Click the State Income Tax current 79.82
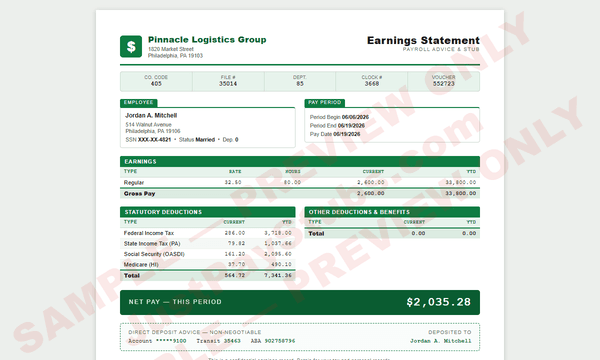 [236, 243]
